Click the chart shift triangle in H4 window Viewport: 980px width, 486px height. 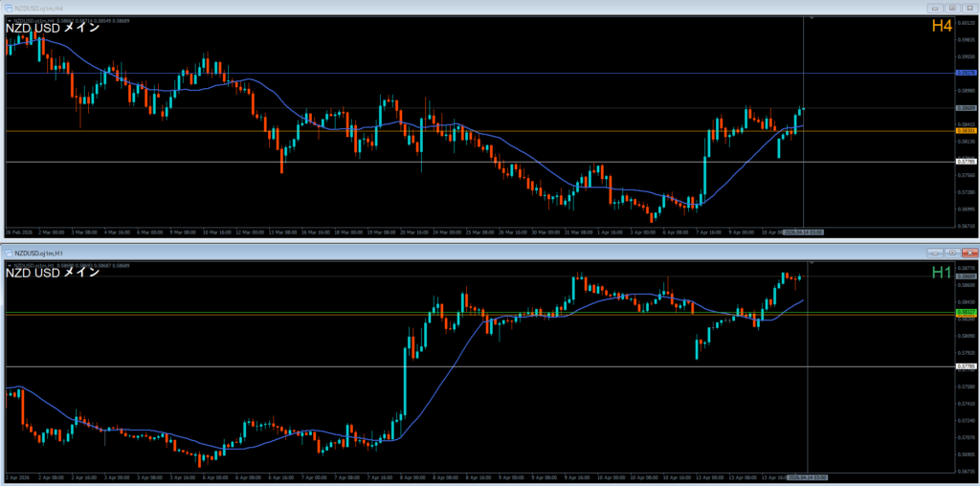tap(812, 19)
